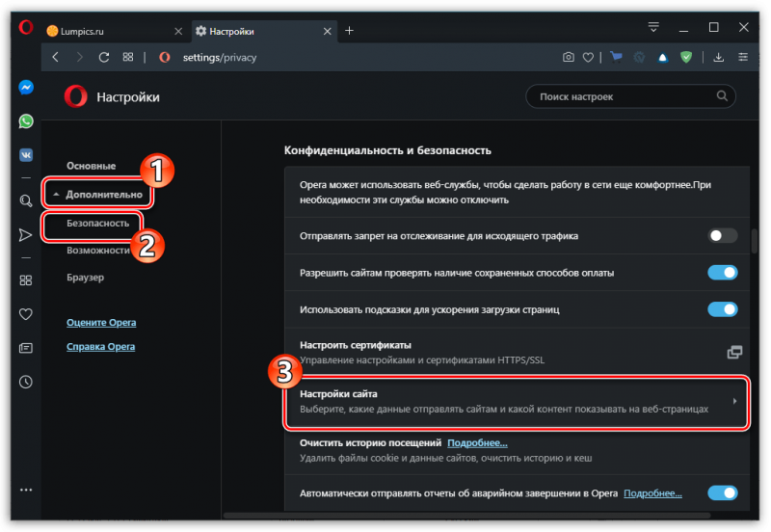The width and height of the screenshot is (771, 532).
Task: Open Подробнее link next to crash reports
Action: pos(652,493)
